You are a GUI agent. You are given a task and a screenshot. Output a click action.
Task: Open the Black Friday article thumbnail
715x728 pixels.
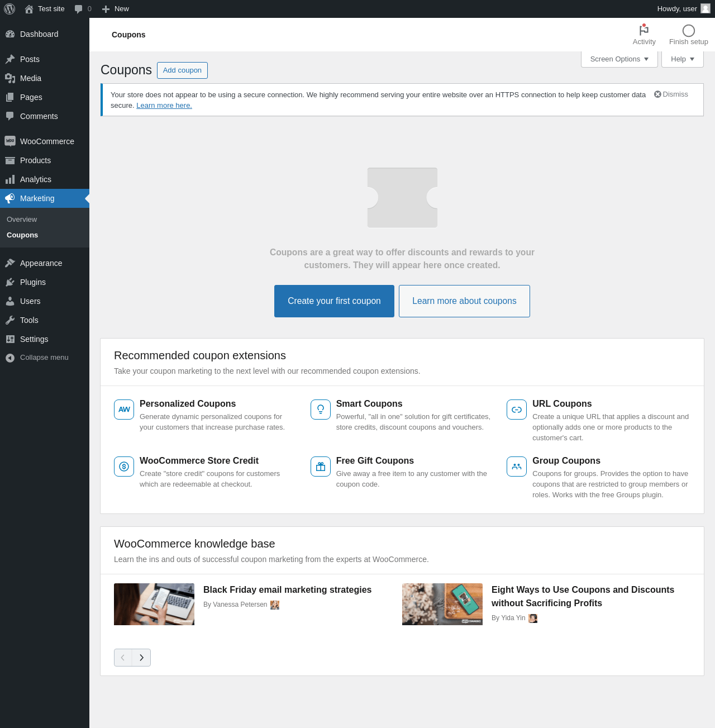pos(154,605)
